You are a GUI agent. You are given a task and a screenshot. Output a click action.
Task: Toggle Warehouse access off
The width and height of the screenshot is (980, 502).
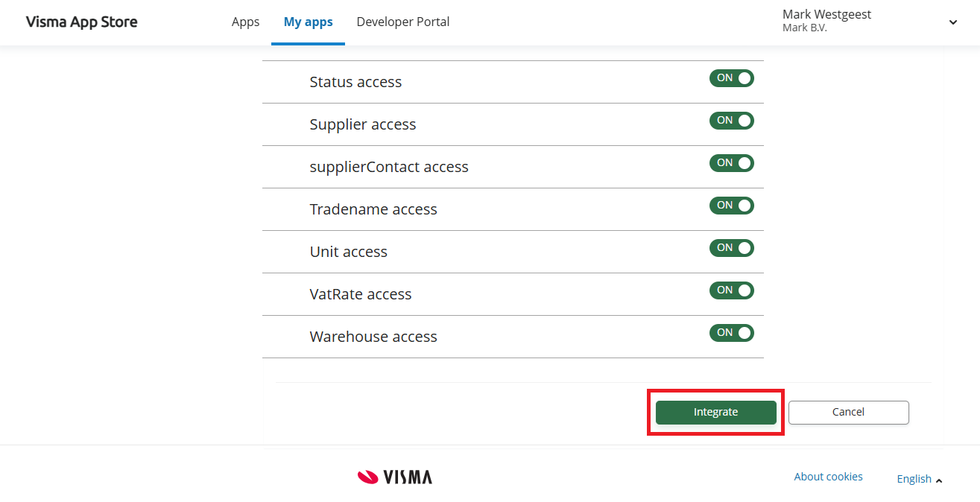tap(731, 333)
